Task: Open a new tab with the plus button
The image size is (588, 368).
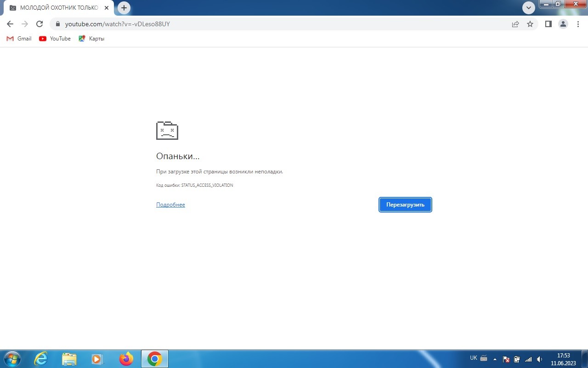Action: tap(124, 8)
